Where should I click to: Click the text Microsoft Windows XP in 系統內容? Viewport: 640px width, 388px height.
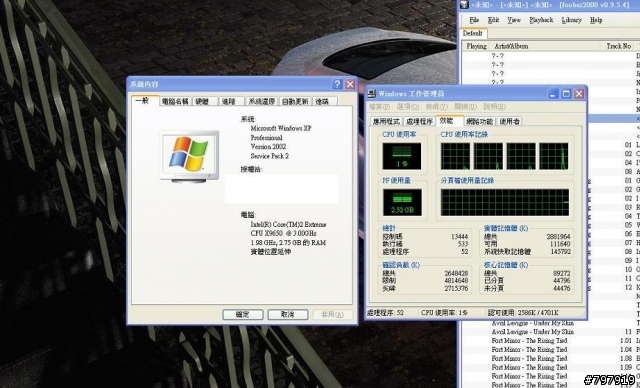pos(281,128)
